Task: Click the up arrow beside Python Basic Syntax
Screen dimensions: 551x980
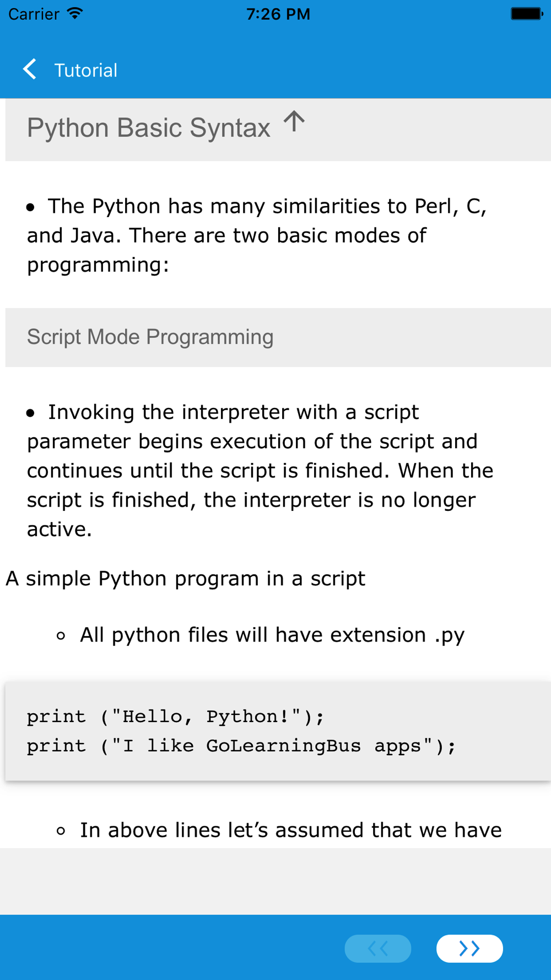Action: (294, 121)
